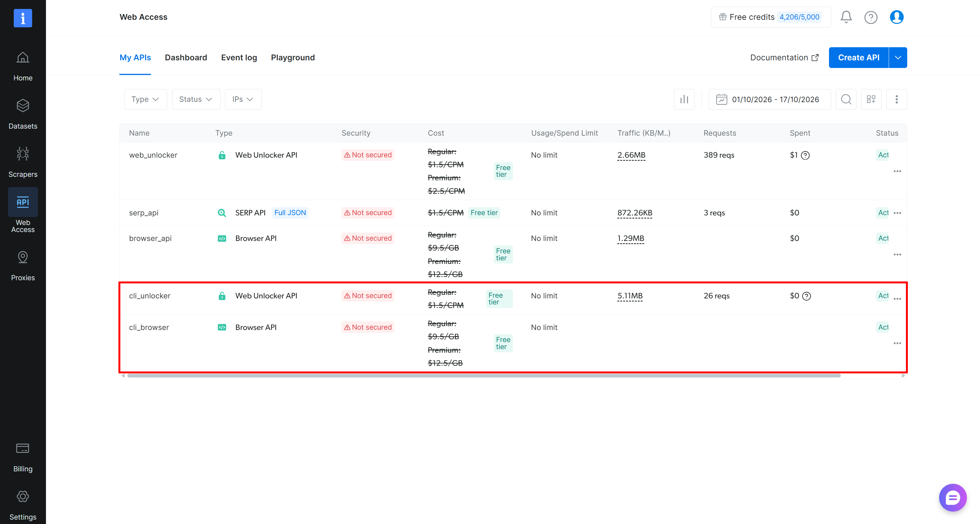Screen dimensions: 980x524
Task: Open the help question mark icon
Action: coord(871,17)
